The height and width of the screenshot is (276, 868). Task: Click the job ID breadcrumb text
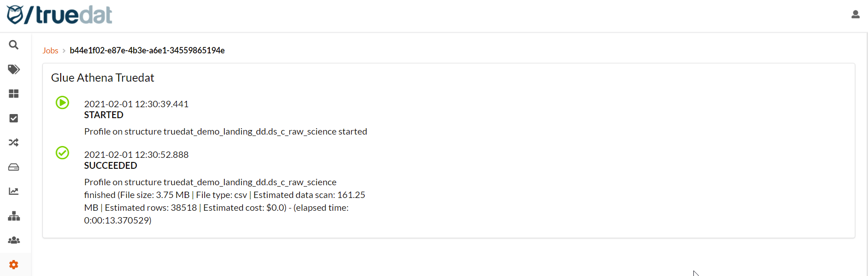(x=147, y=51)
